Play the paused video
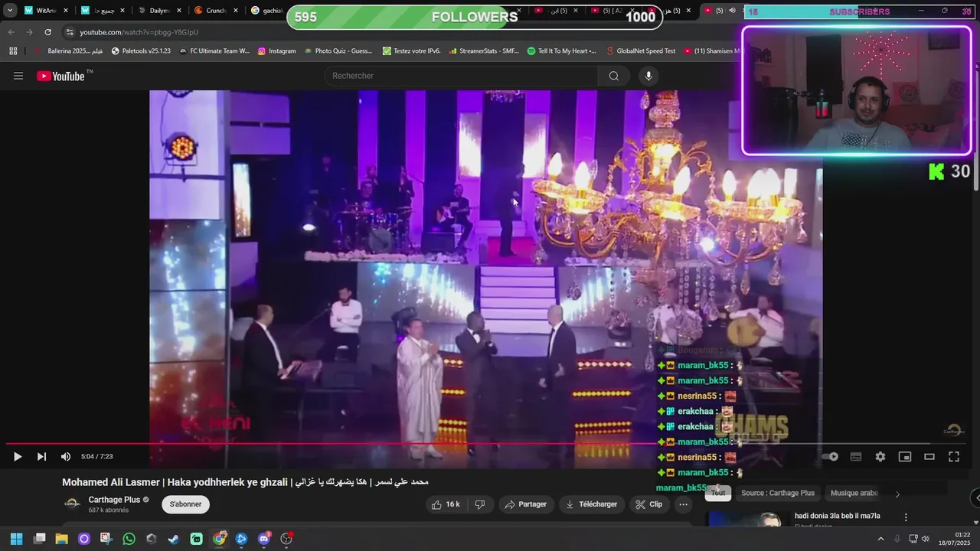Screen dimensions: 980x551 (17, 457)
